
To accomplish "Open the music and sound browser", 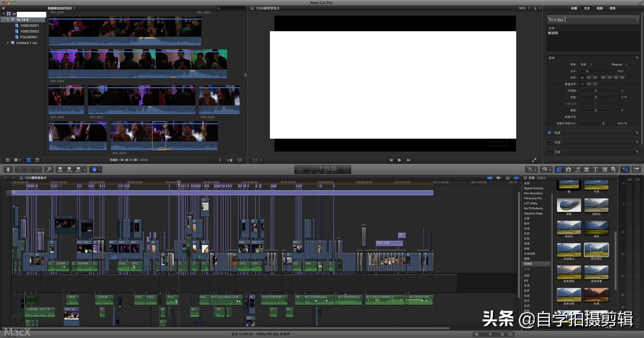I will [578, 170].
